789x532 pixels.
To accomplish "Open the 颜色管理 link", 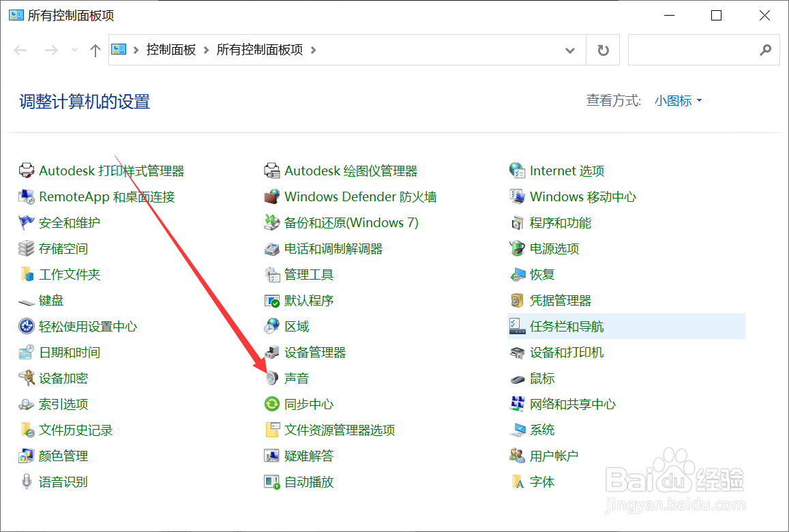I will click(63, 456).
